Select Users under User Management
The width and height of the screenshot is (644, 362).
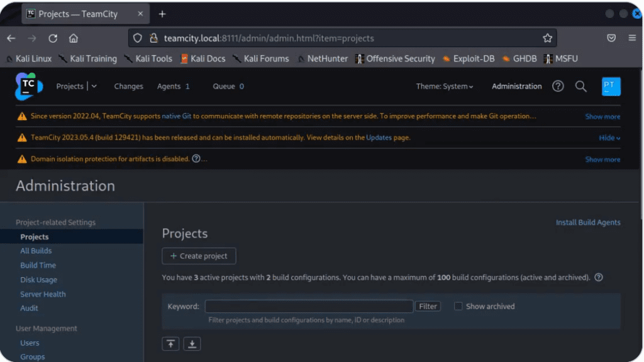click(x=30, y=343)
